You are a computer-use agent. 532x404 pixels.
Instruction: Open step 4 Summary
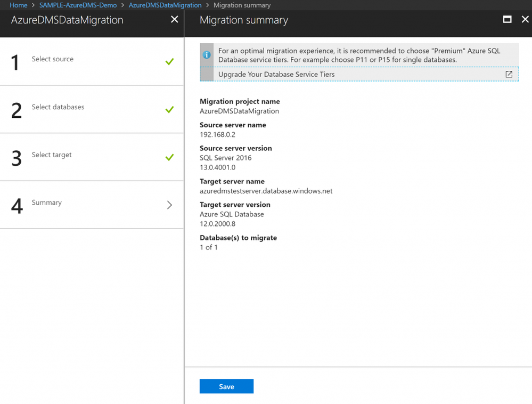pyautogui.click(x=92, y=205)
